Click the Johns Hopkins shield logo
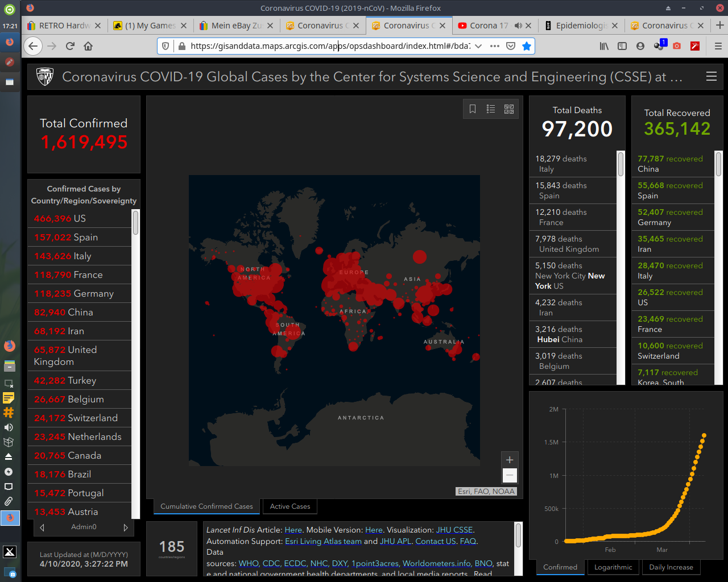728x582 pixels. [x=45, y=77]
